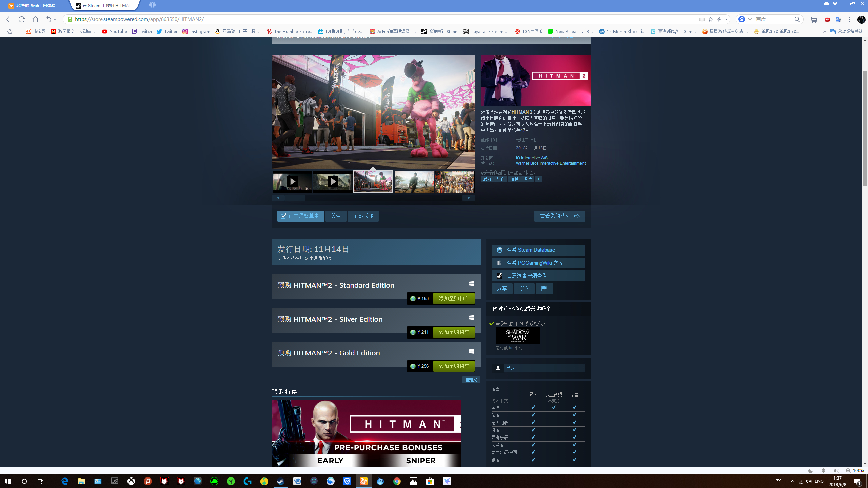Screen dimensions: 868x488
Task: Add Standard Edition to cart
Action: pos(454,299)
